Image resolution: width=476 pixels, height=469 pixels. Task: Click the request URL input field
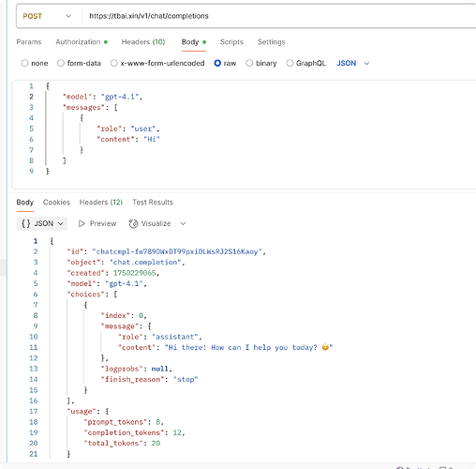tap(278, 16)
